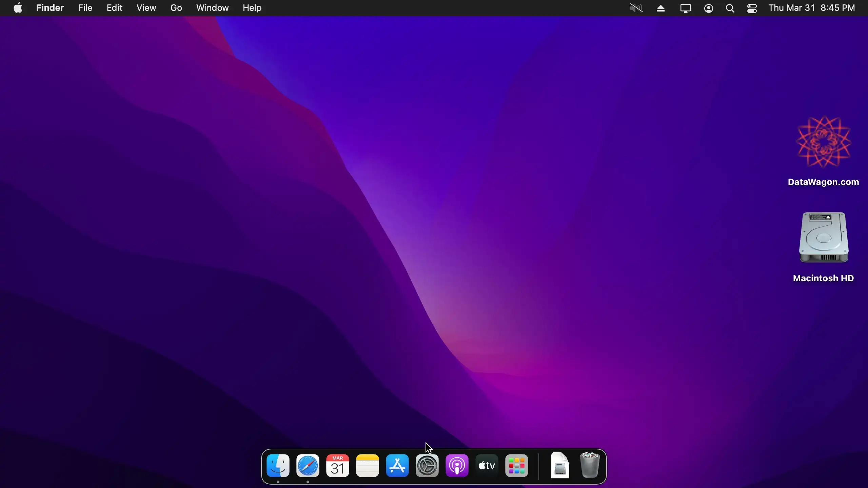868x488 pixels.
Task: Click the document stack in Dock
Action: (x=560, y=466)
